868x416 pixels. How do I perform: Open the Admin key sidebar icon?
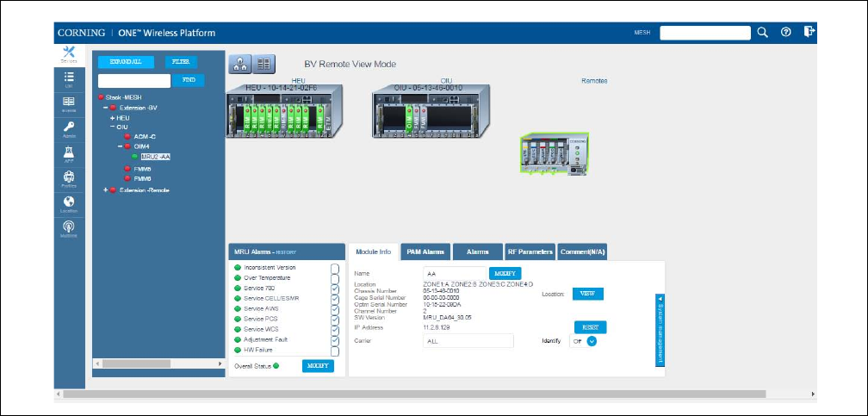(69, 128)
